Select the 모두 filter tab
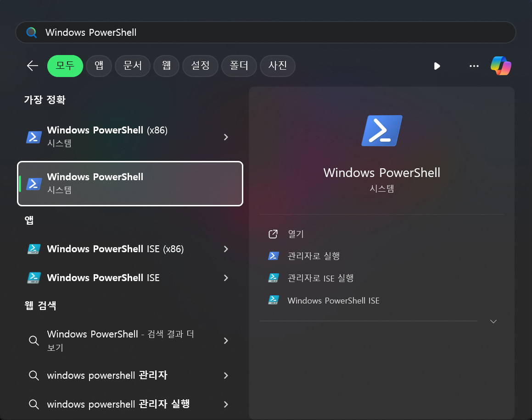The height and width of the screenshot is (420, 532). 65,66
